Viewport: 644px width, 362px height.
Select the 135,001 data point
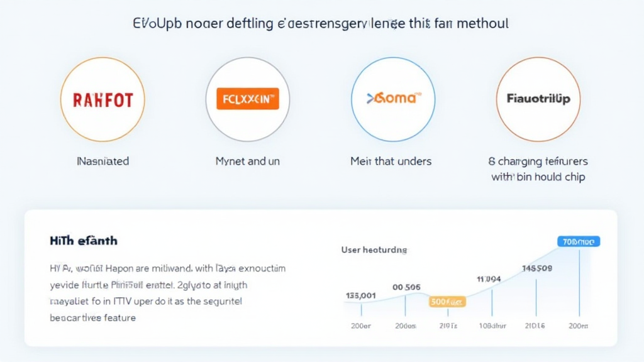[x=361, y=295]
